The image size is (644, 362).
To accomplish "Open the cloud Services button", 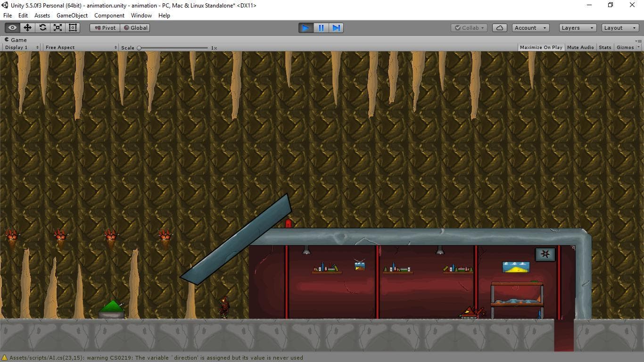I will [500, 28].
